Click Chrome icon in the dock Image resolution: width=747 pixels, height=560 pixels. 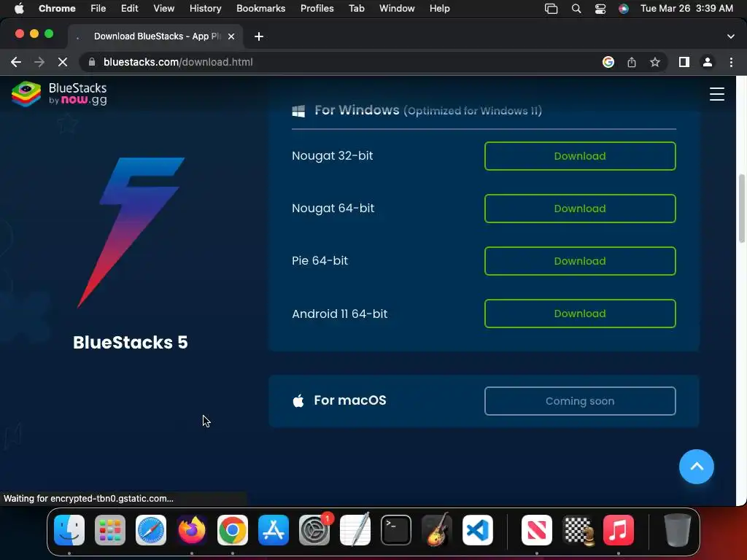[233, 530]
